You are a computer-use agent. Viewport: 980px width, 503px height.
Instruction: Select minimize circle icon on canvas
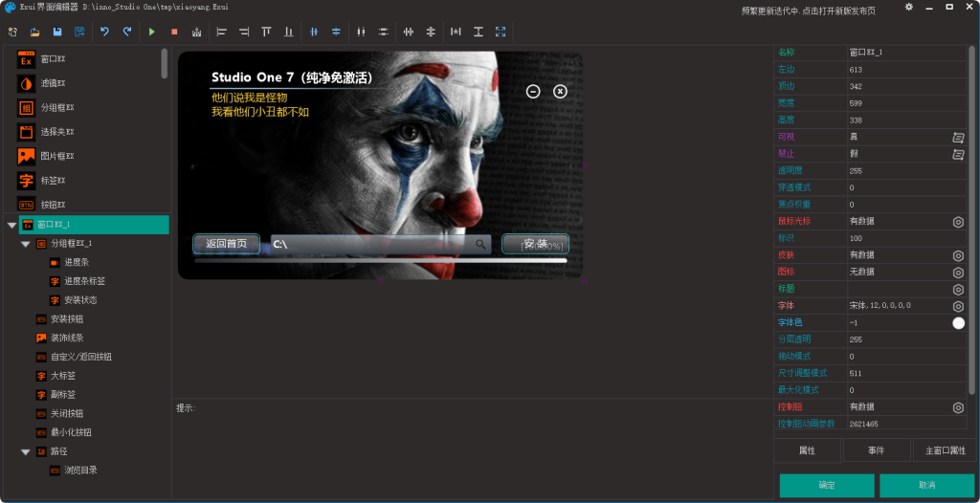coord(533,91)
